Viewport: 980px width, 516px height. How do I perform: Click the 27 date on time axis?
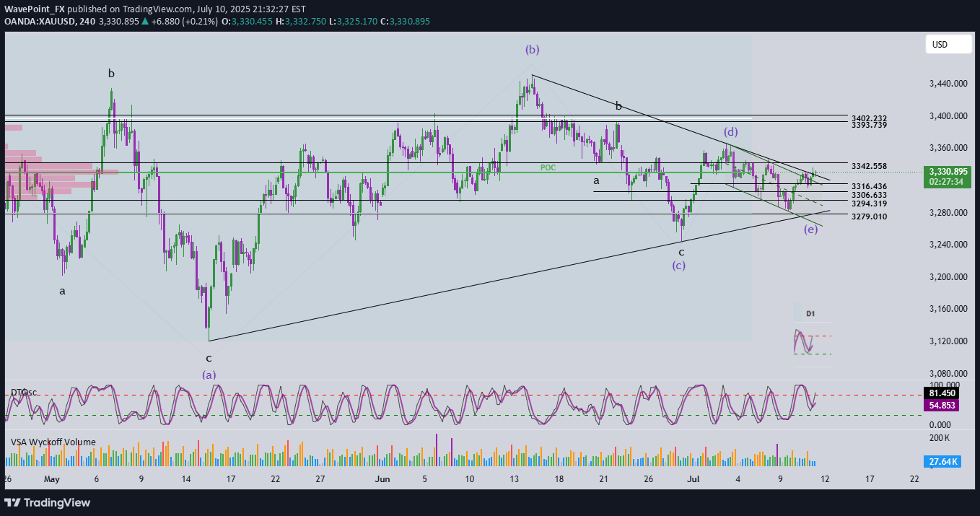pyautogui.click(x=320, y=478)
